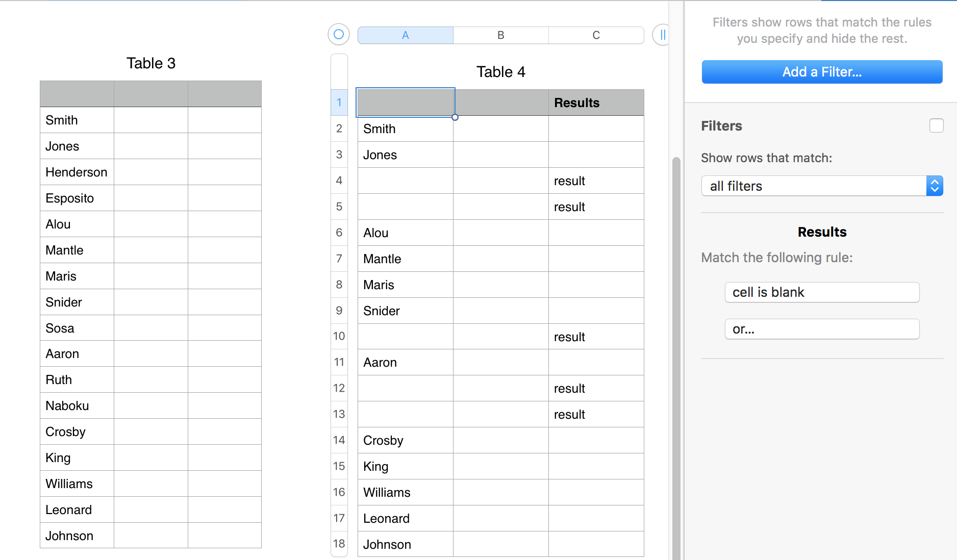Select the Crosby cell in Table 4
This screenshot has height=560, width=957.
405,440
